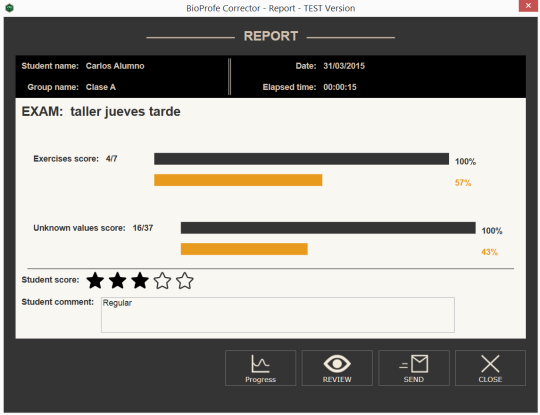Viewport: 540px width, 415px height.
Task: Click the dark 100% unknown values bar
Action: point(328,228)
